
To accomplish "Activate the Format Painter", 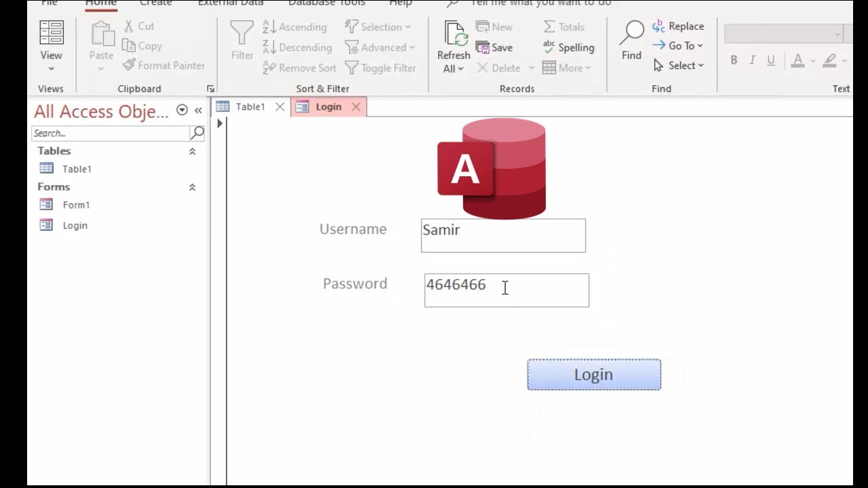I will [x=163, y=66].
